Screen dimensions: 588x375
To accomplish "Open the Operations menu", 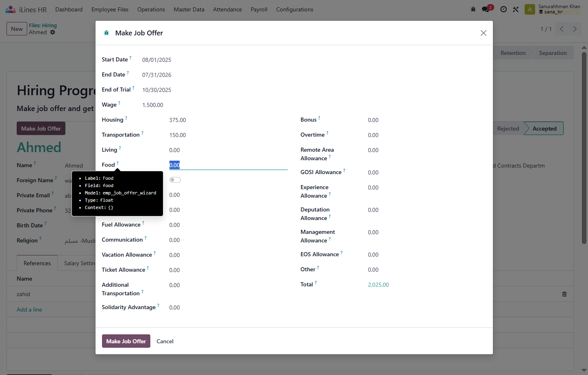I will 151,9.
